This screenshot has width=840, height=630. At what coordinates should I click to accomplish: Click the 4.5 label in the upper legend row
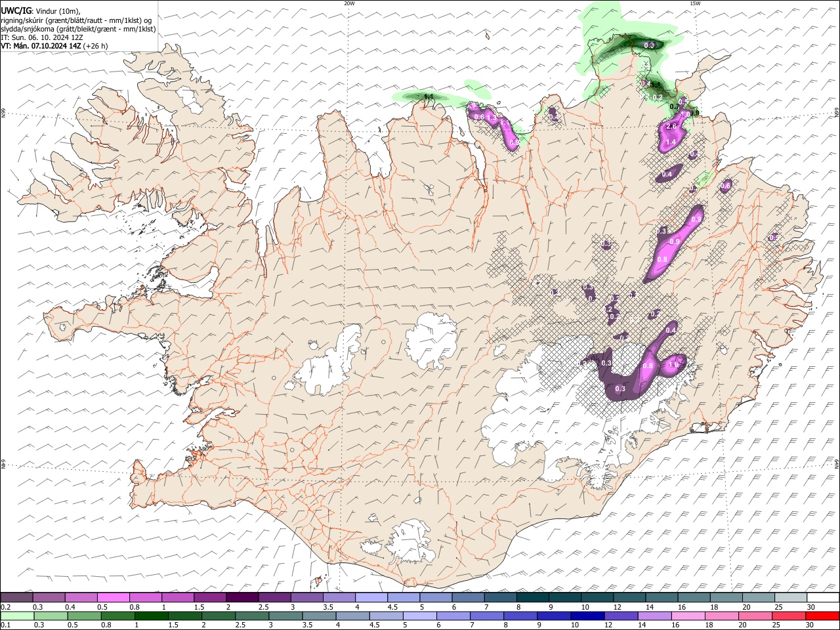pyautogui.click(x=392, y=607)
